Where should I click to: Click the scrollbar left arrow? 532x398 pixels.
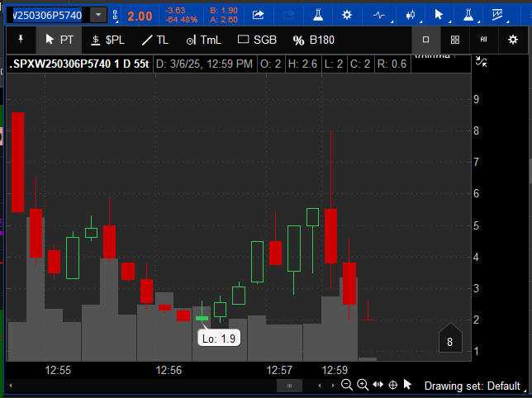[11, 386]
